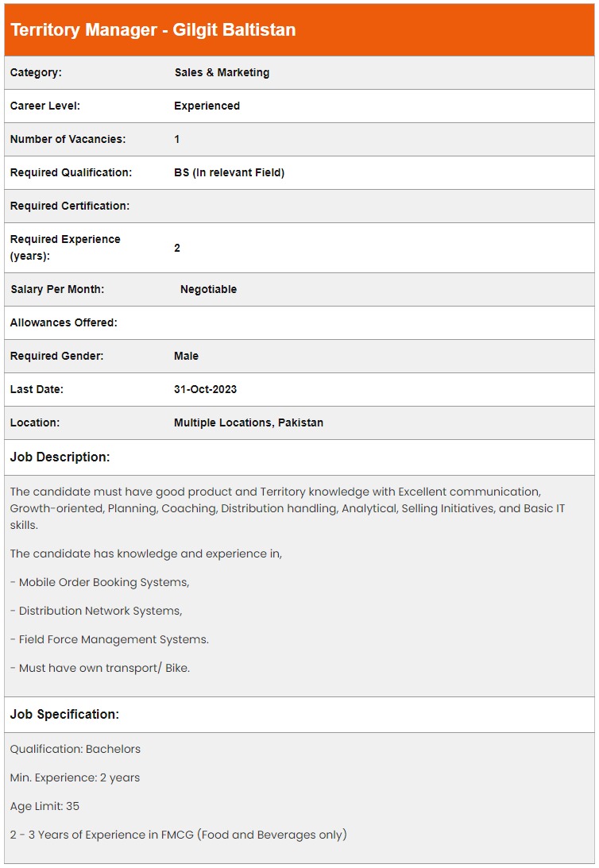Click the Mobile Order Booking Systems line
This screenshot has height=868, width=599.
[100, 582]
